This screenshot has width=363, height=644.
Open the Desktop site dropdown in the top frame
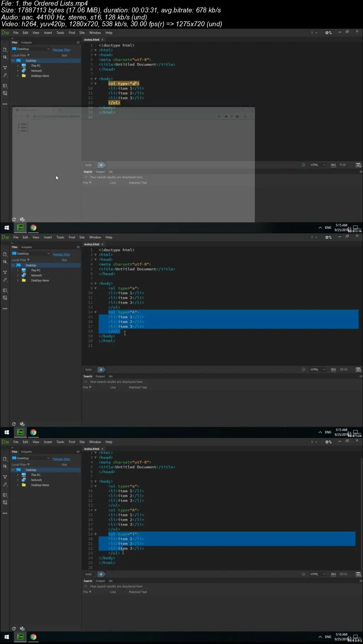[31, 49]
